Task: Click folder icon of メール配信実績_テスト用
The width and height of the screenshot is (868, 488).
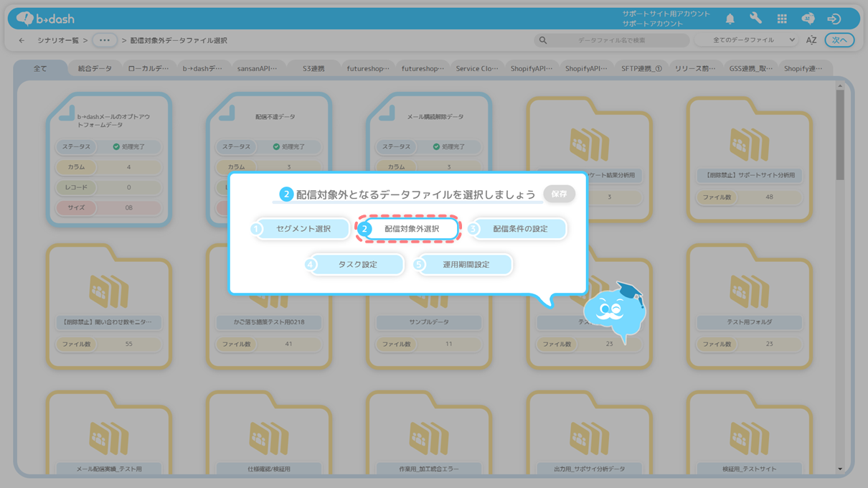Action: coord(108,438)
